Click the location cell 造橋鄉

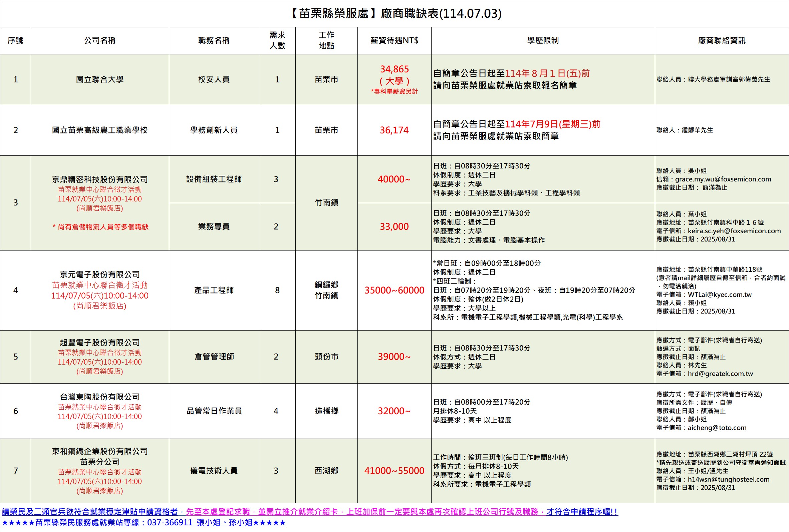pyautogui.click(x=326, y=411)
